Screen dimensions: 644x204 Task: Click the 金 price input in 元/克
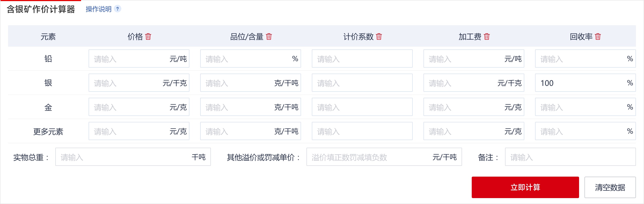(129, 107)
